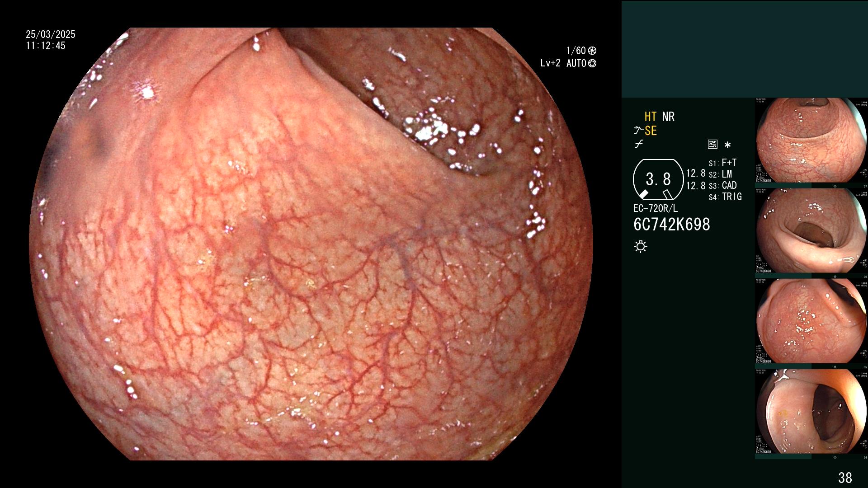Click the Lv+2 brightness level

[x=550, y=63]
